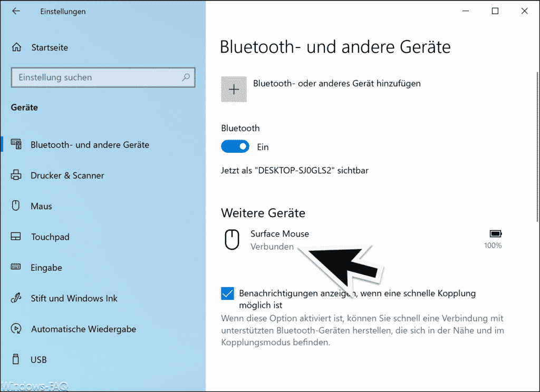
Task: Click the battery icon for Surface Mouse
Action: click(x=496, y=234)
